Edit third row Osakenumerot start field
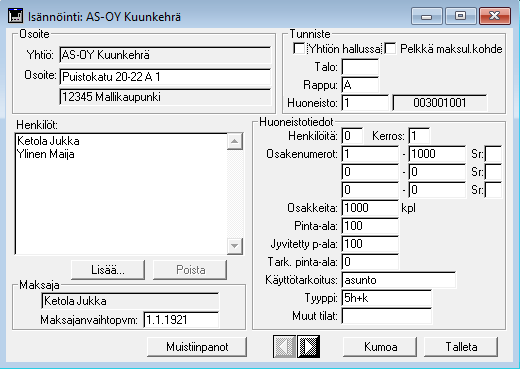Screen dimensions: 520x369 [x=370, y=190]
